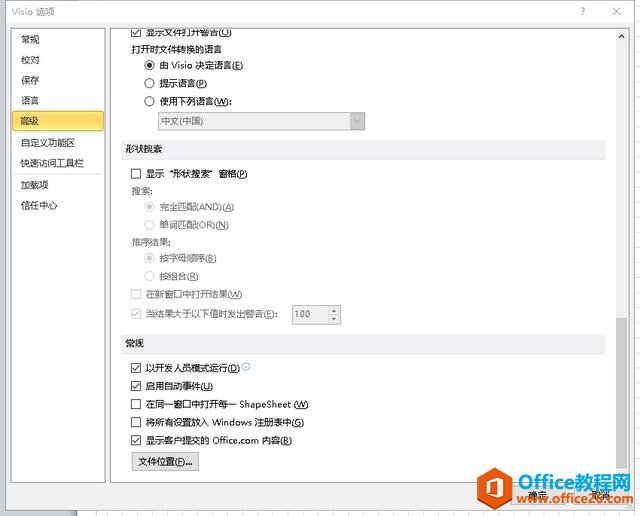Image resolution: width=640 pixels, height=516 pixels.
Task: Select the 高级 options category
Action: [58, 121]
